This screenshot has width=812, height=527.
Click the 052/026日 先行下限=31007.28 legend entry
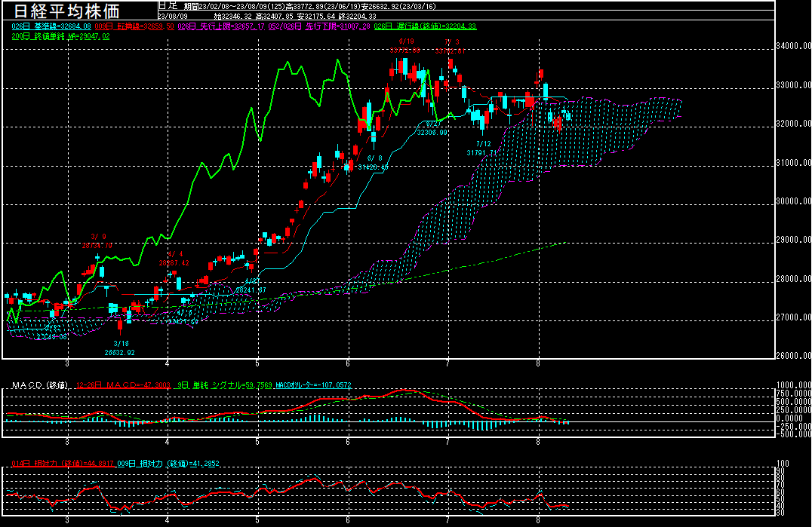tap(318, 26)
